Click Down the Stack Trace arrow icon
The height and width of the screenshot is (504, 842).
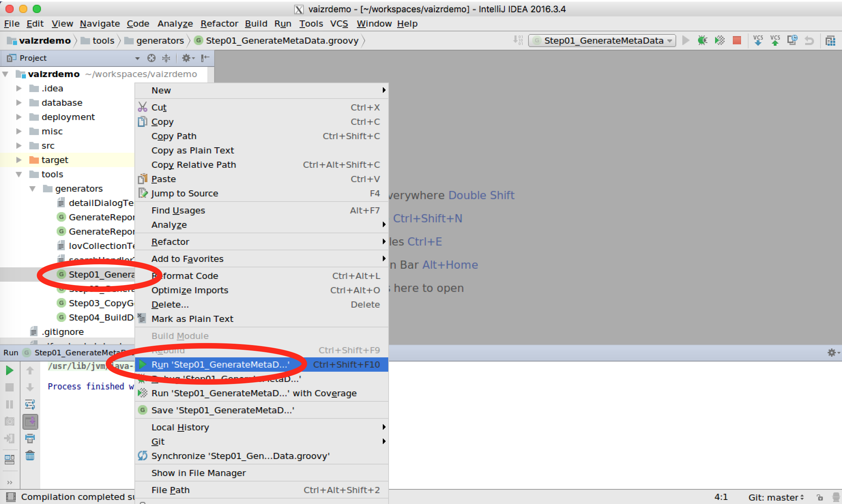point(30,387)
